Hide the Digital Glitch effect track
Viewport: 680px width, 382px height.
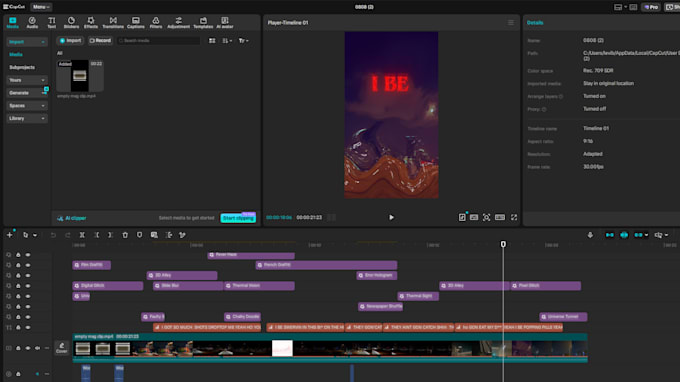click(x=28, y=286)
